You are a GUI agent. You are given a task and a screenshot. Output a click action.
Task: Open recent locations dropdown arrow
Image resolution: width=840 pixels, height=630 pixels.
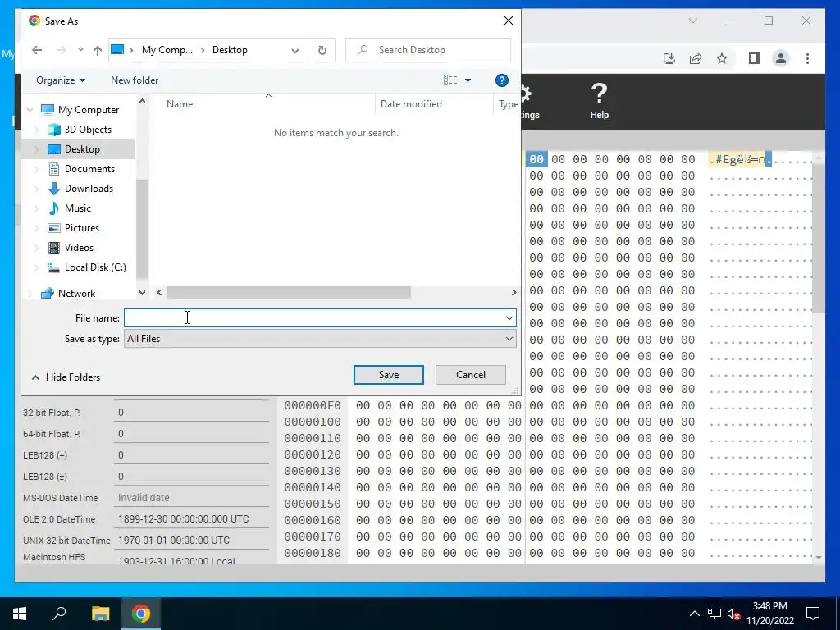point(80,50)
